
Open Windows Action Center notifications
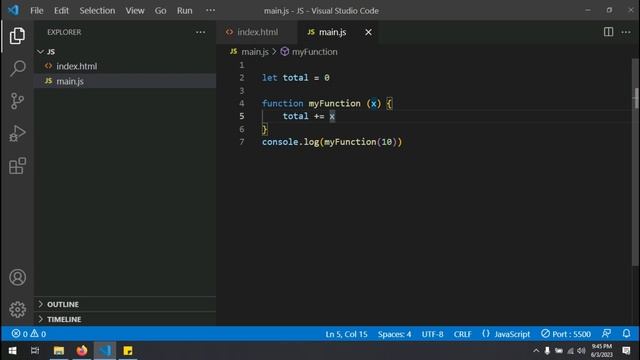[x=626, y=351]
